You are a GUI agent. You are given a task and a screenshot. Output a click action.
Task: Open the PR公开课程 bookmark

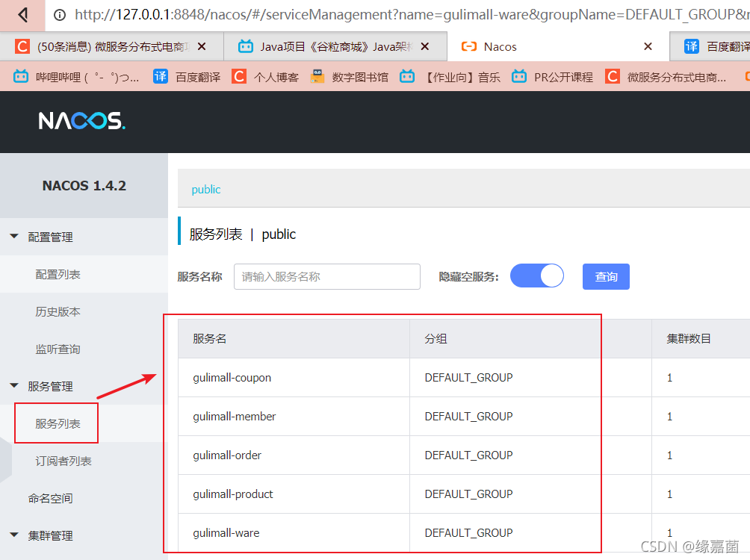pyautogui.click(x=552, y=77)
